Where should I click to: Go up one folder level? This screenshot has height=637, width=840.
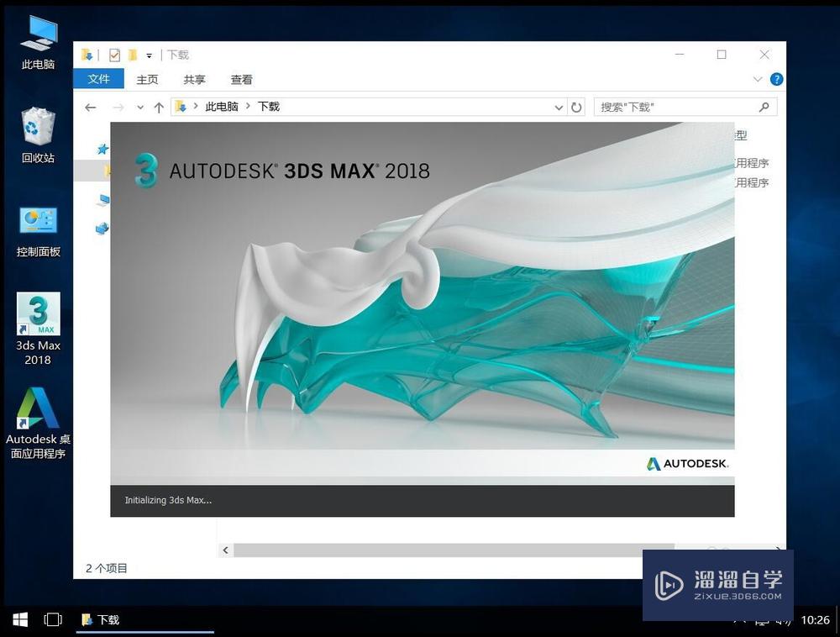pyautogui.click(x=159, y=108)
